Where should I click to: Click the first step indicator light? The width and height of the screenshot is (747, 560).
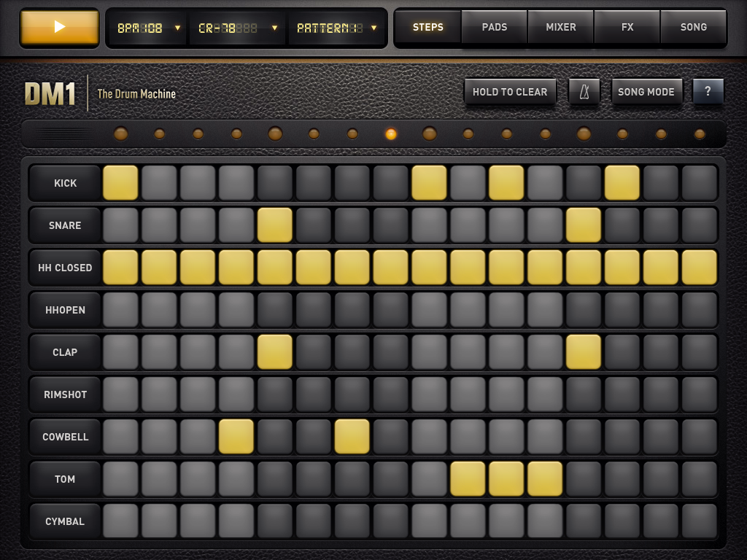[121, 134]
